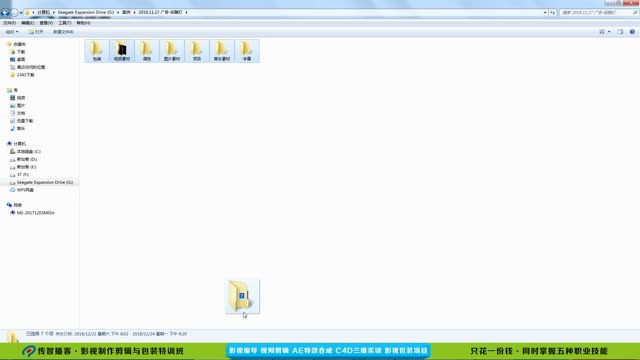This screenshot has height=360, width=640.
Task: Click the refresh icon beside address bar
Action: pos(553,13)
